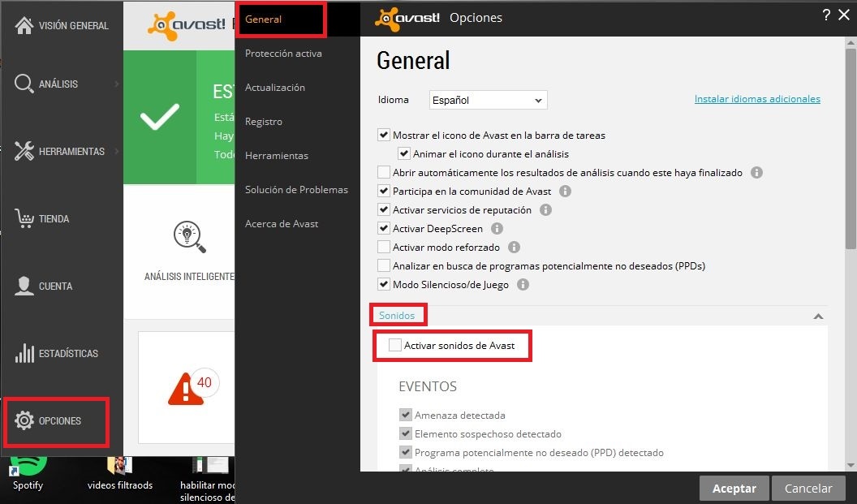This screenshot has width=857, height=504.
Task: Enable Activar sonidos de Avast checkbox
Action: coord(394,345)
